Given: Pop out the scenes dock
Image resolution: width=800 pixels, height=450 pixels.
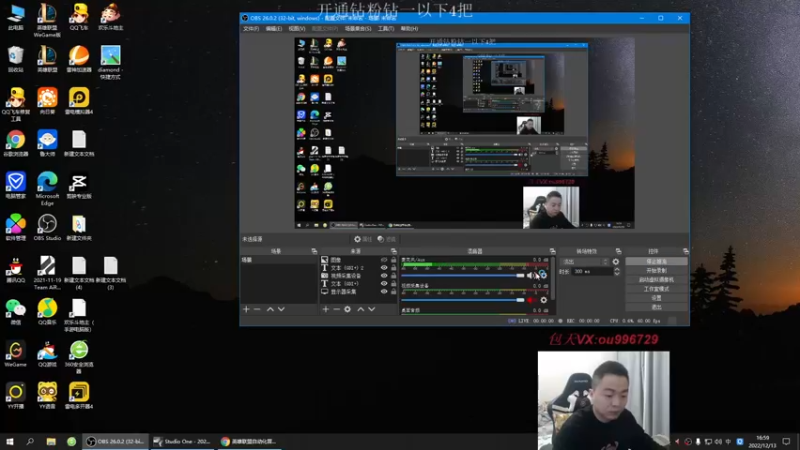Looking at the screenshot, I should point(314,251).
